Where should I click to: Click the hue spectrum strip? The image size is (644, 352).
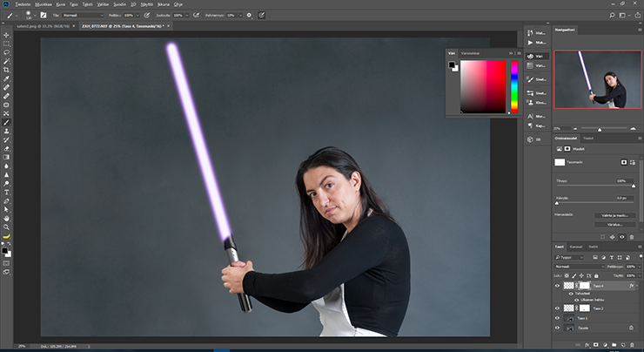tap(513, 86)
